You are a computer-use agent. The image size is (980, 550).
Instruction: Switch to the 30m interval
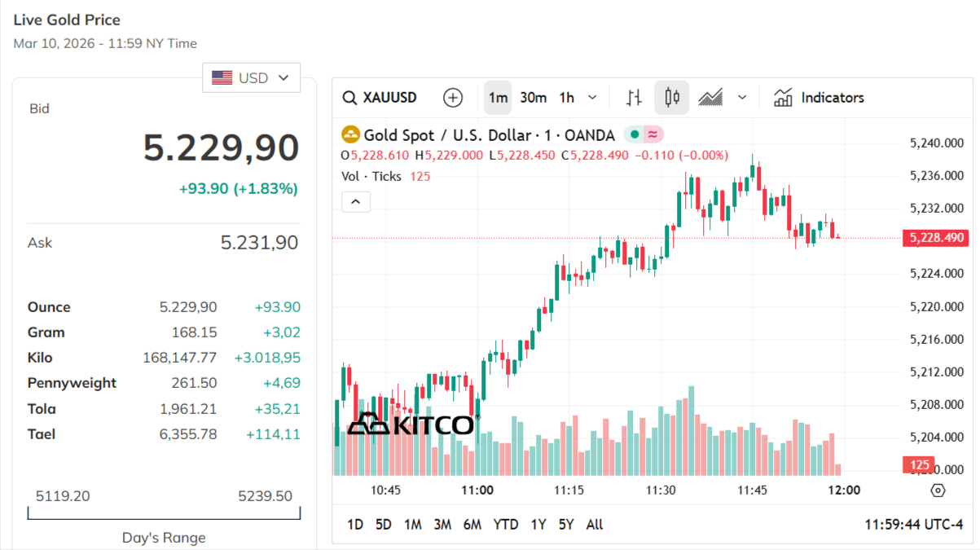[x=533, y=97]
